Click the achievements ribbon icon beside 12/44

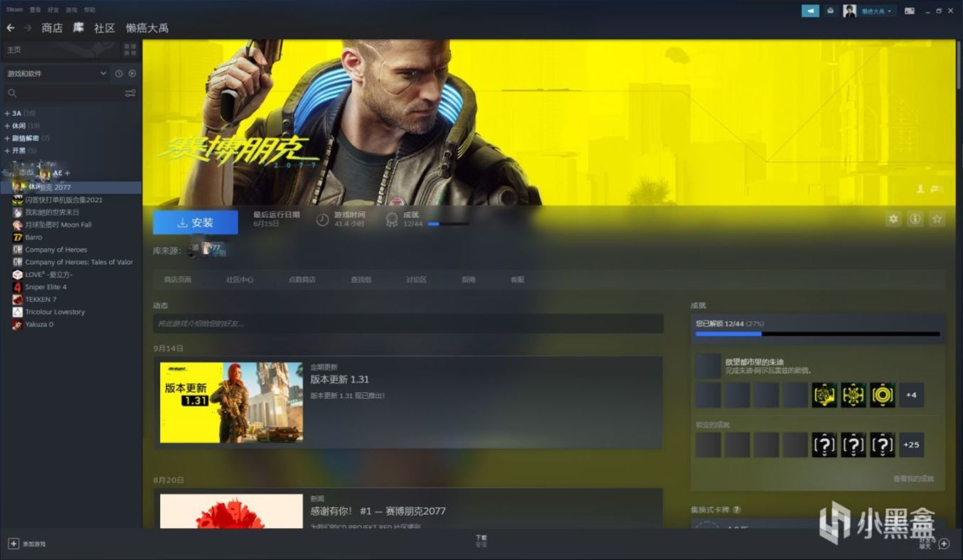(392, 219)
